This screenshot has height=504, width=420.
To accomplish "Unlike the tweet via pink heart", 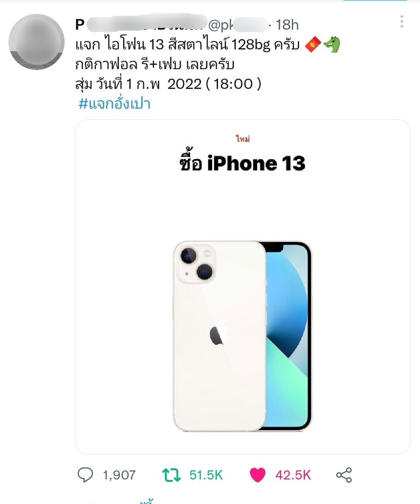I will point(257,475).
